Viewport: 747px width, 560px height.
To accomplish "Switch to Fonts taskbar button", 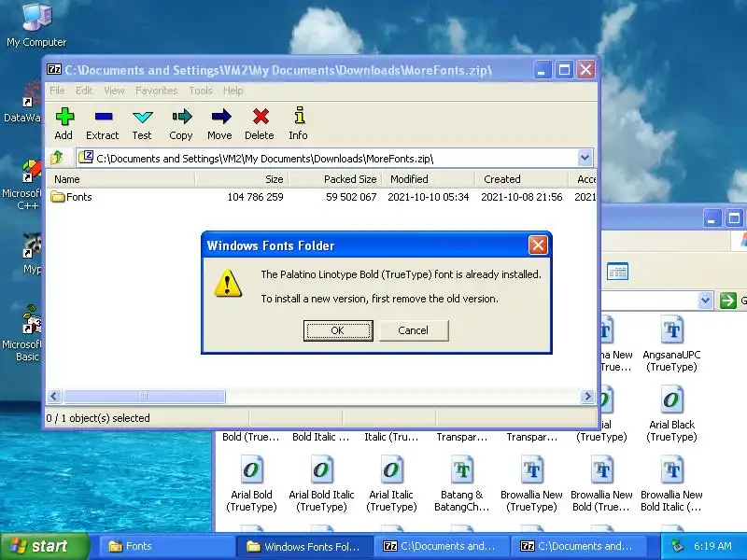I will (165, 546).
